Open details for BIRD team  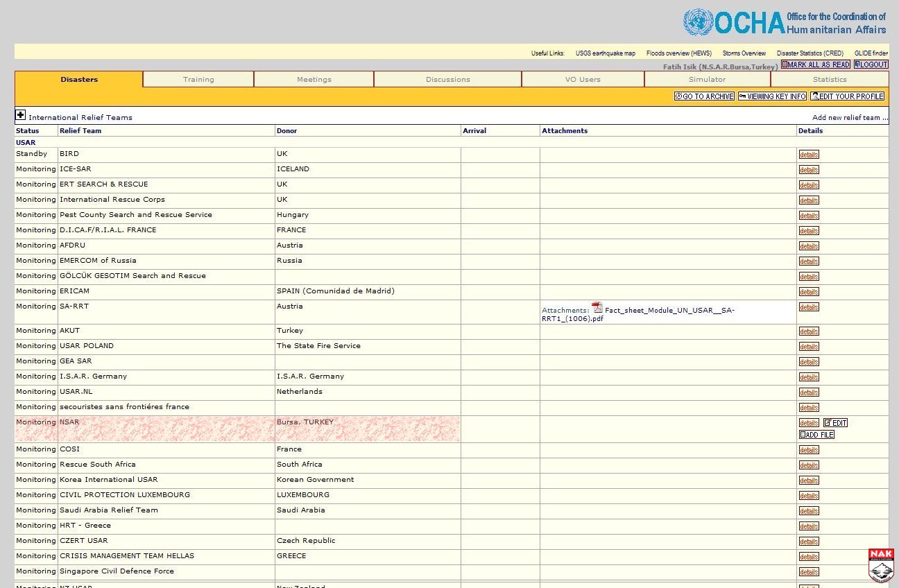809,155
